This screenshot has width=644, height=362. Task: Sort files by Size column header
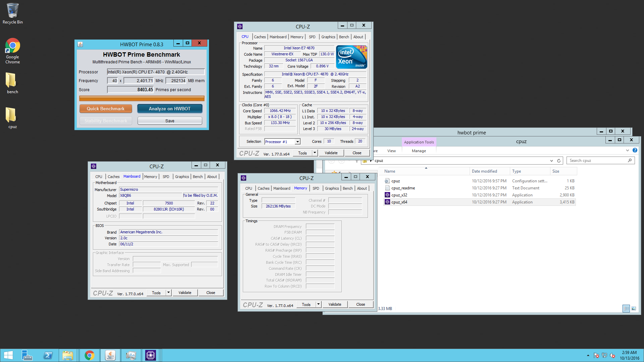[x=563, y=171]
